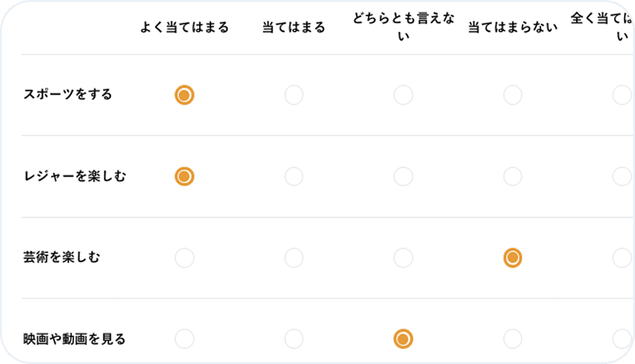This screenshot has height=364, width=635.
Task: Select 当てはまらない for レジャーを楽しむ
Action: pyautogui.click(x=513, y=176)
